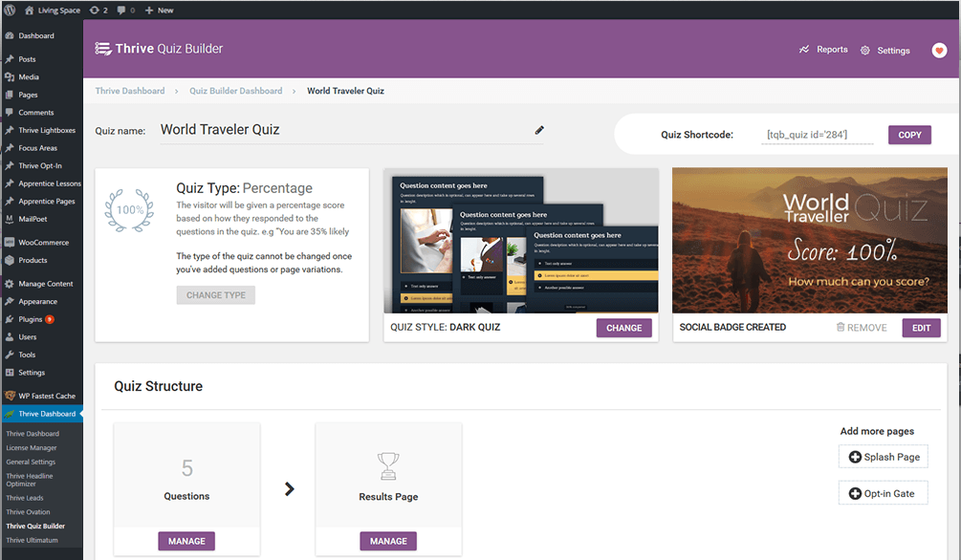This screenshot has height=560, width=961.
Task: Open the comments bubble icon in admin bar
Action: point(121,10)
